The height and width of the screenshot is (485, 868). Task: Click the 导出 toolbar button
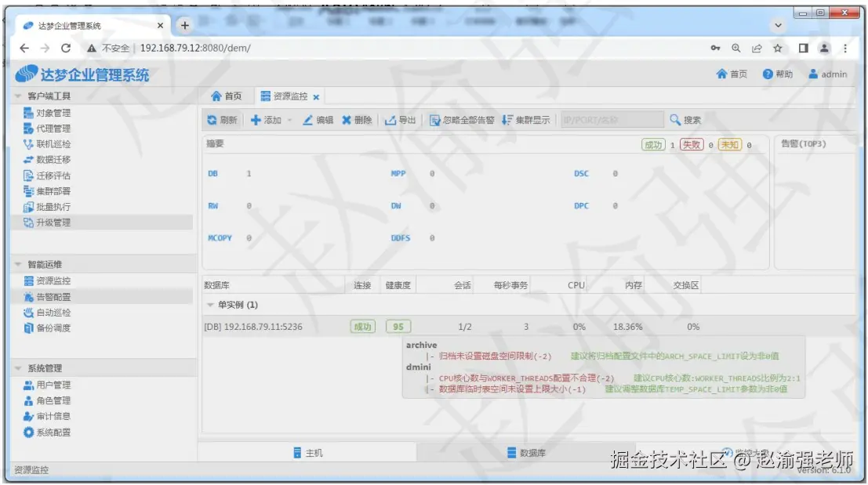(400, 120)
